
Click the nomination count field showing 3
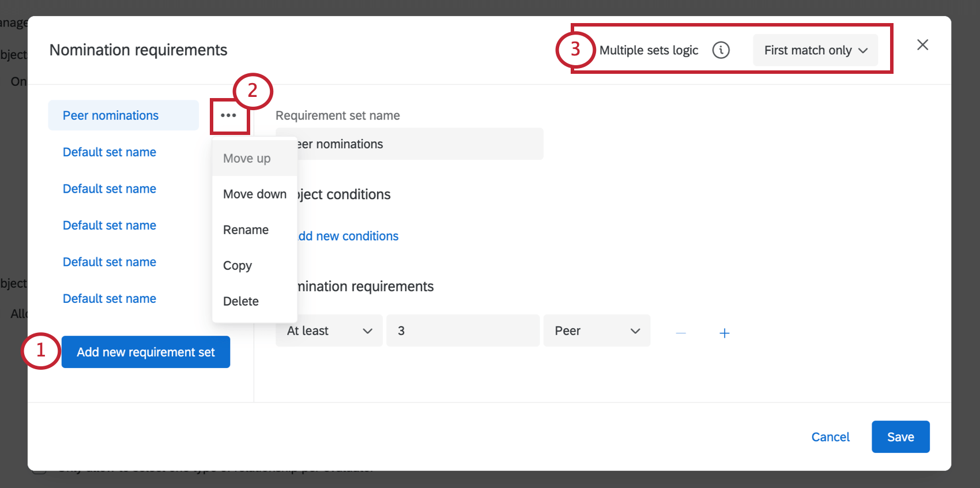462,331
